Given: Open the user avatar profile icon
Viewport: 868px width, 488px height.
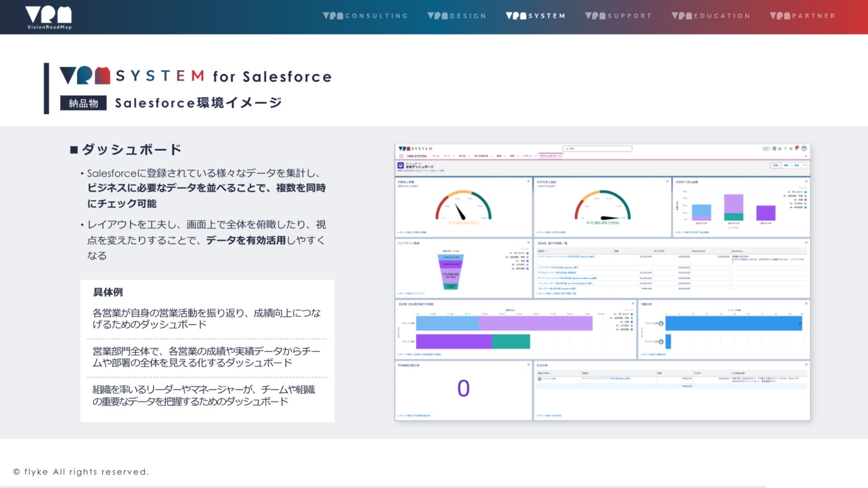Looking at the screenshot, I should click(804, 148).
